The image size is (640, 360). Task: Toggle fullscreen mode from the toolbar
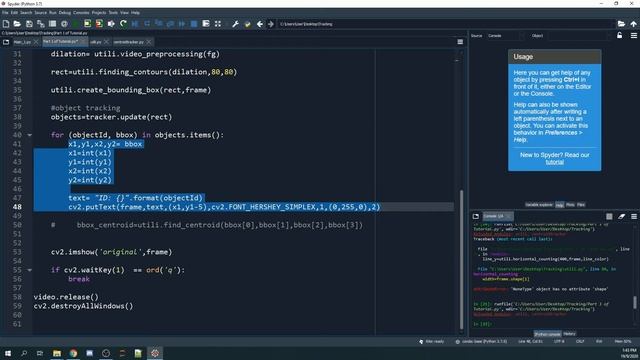coord(218,24)
